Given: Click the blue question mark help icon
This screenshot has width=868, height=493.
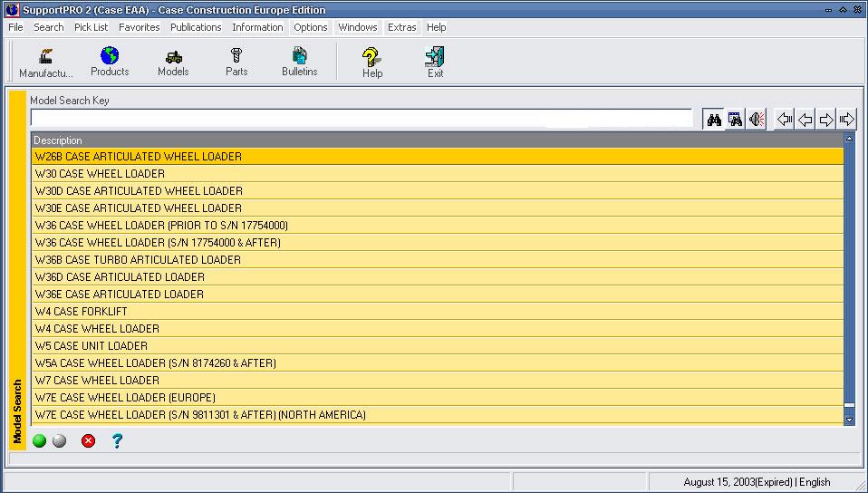Looking at the screenshot, I should click(x=117, y=441).
